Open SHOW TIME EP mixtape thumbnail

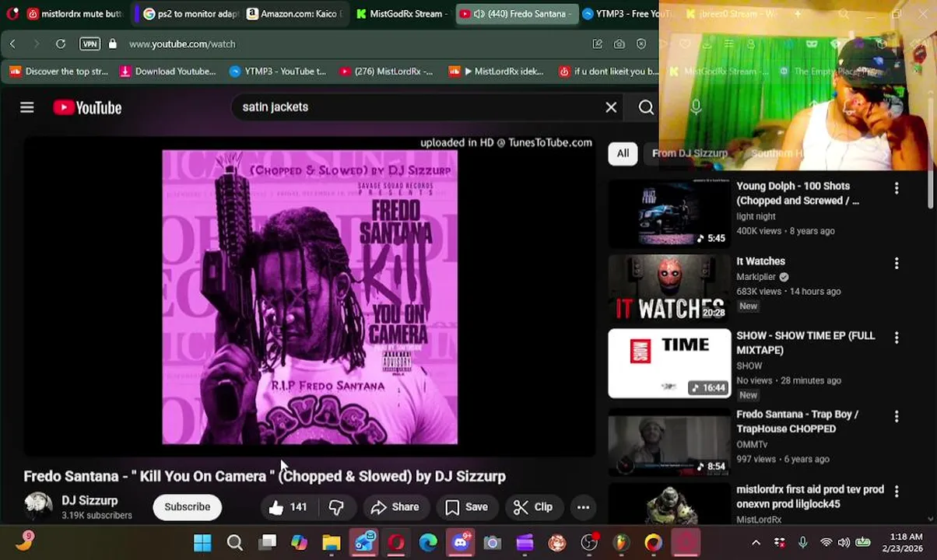point(669,363)
